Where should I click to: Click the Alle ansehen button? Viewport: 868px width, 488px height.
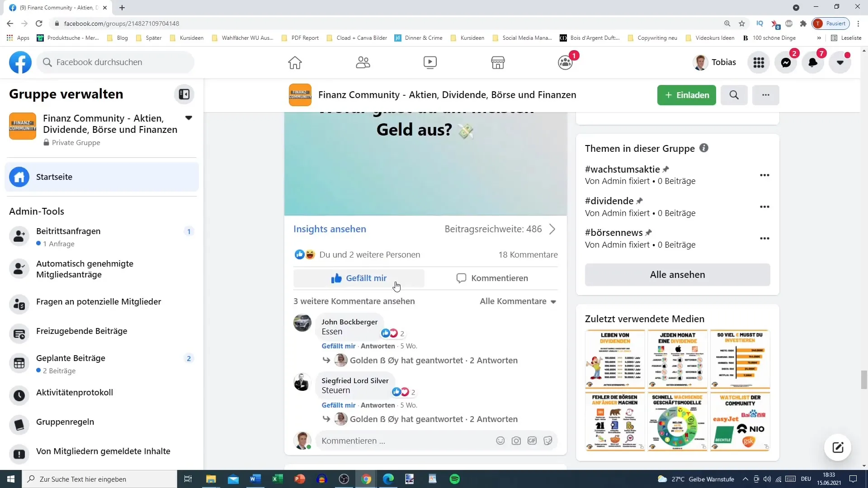(677, 275)
